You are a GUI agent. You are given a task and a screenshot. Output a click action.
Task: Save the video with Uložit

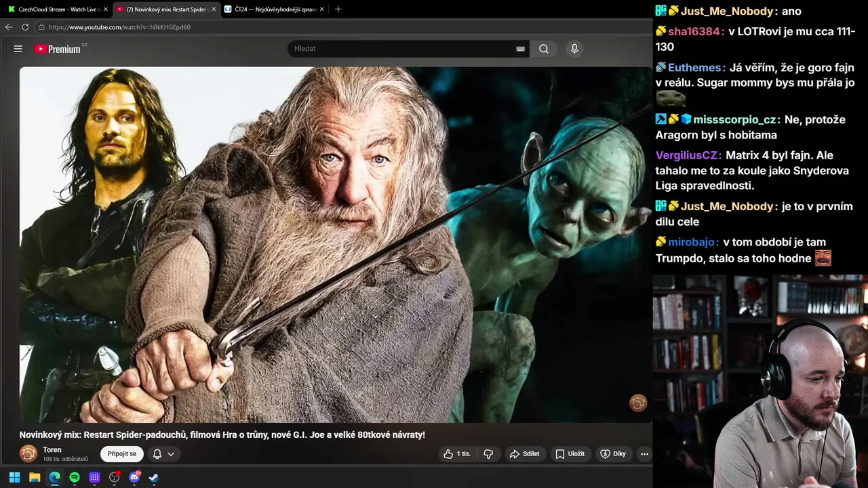coord(570,454)
